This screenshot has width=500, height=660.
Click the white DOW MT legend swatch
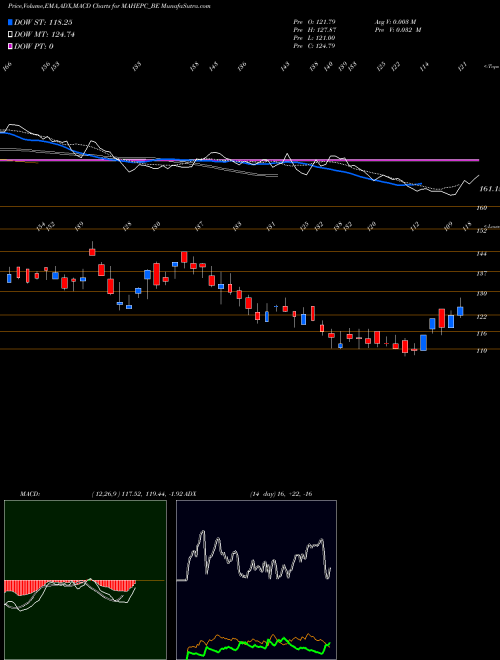(11, 35)
